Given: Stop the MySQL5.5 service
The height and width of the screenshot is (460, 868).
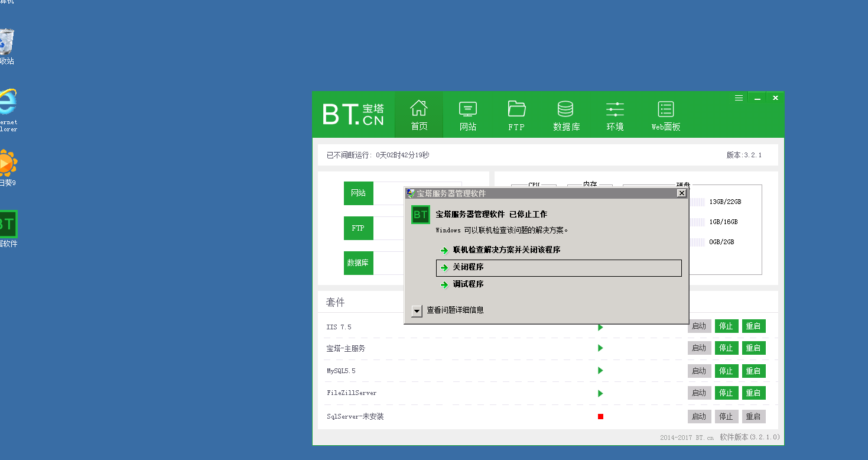Looking at the screenshot, I should coord(726,371).
